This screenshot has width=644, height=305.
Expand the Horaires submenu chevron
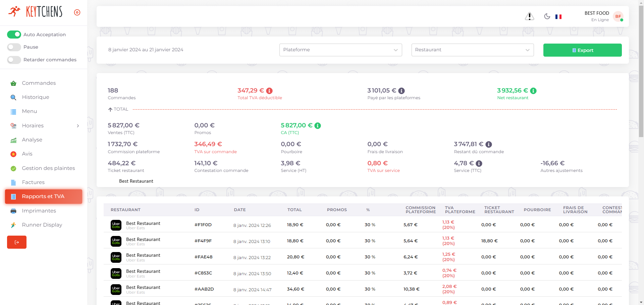[78, 126]
